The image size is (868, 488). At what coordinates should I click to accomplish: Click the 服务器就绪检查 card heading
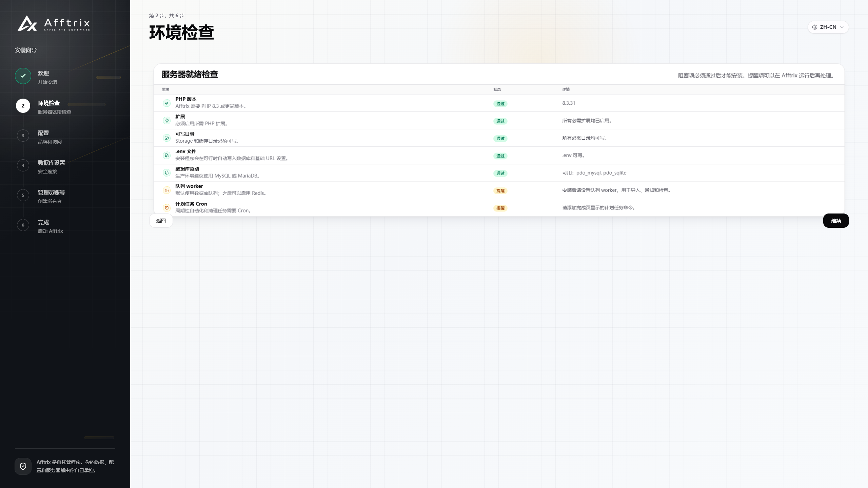(190, 75)
